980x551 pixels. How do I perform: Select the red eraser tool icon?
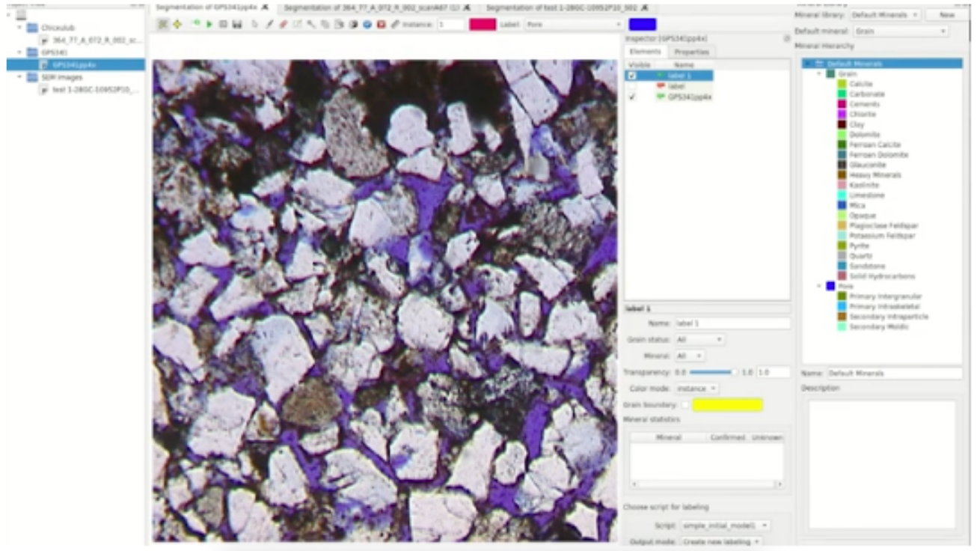[284, 25]
